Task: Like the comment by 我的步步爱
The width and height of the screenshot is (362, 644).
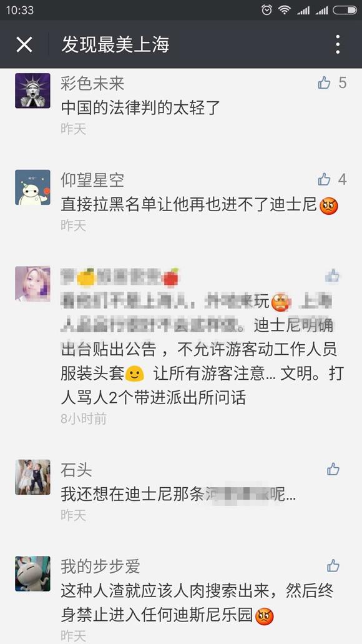Action: pyautogui.click(x=333, y=565)
